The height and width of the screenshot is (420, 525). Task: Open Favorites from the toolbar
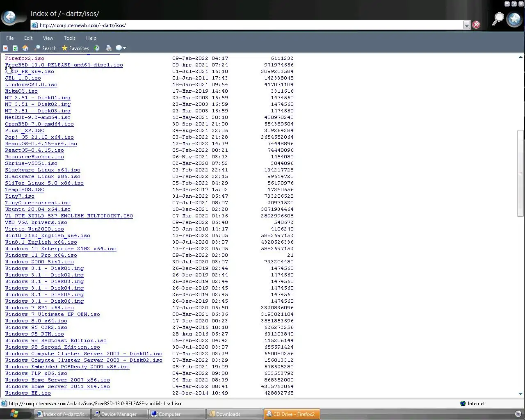(75, 48)
